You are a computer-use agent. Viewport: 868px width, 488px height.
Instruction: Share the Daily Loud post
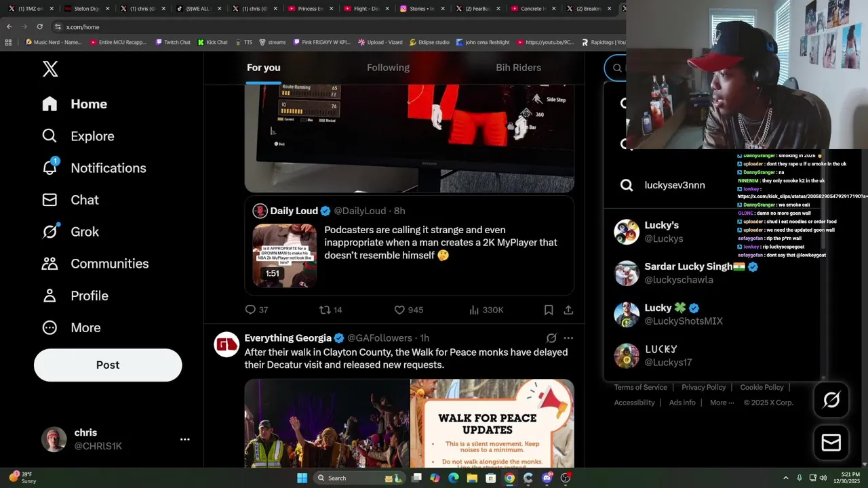[568, 310]
